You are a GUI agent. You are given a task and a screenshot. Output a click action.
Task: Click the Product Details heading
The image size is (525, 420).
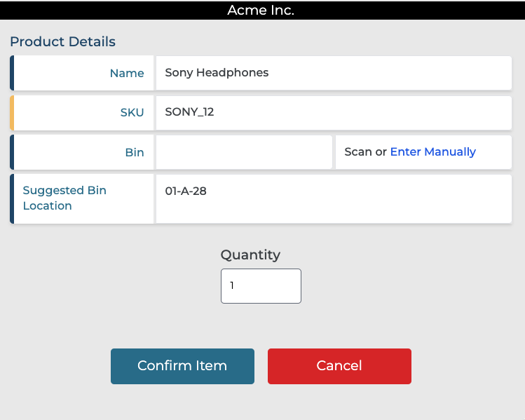tap(63, 42)
